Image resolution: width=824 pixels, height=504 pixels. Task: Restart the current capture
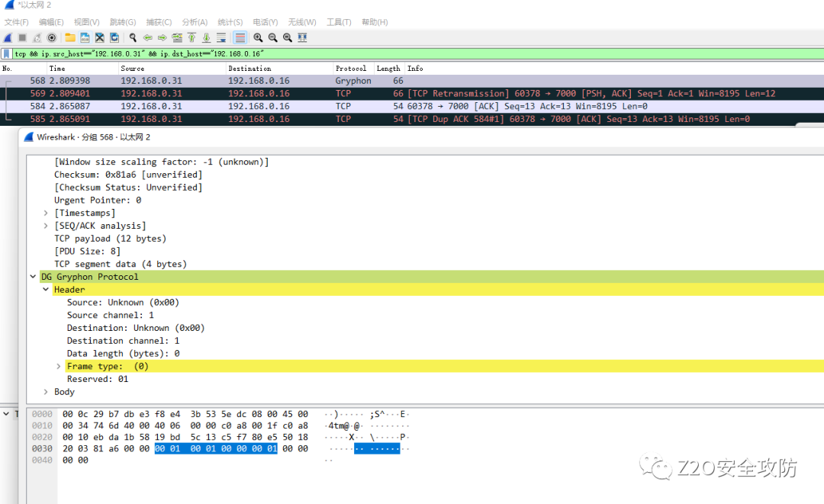coord(37,38)
